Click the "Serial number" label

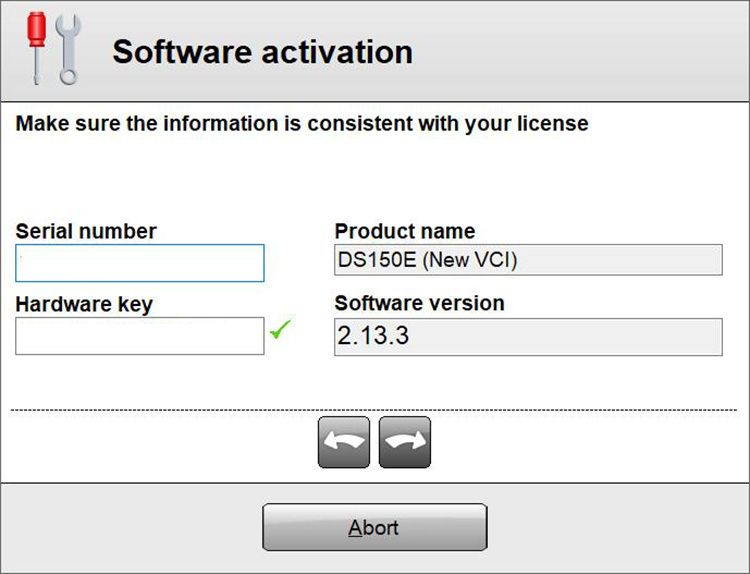point(86,231)
